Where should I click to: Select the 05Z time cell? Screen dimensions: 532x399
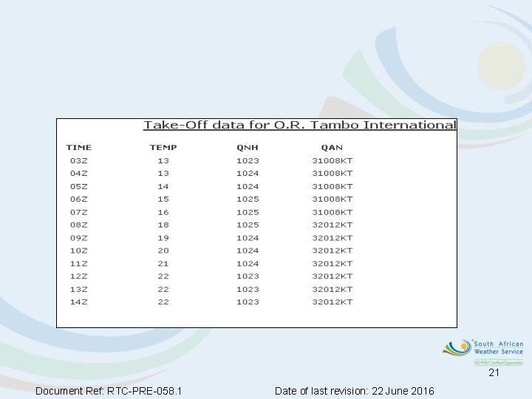pyautogui.click(x=79, y=187)
